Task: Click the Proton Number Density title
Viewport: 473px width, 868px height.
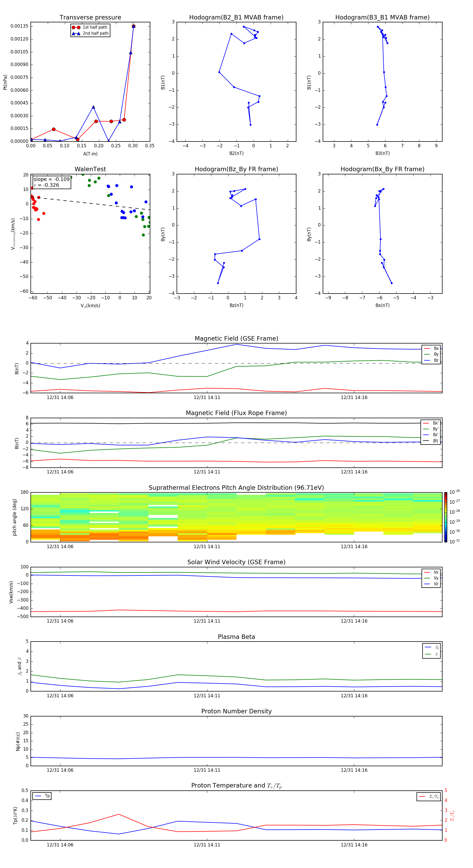Action: (x=236, y=711)
